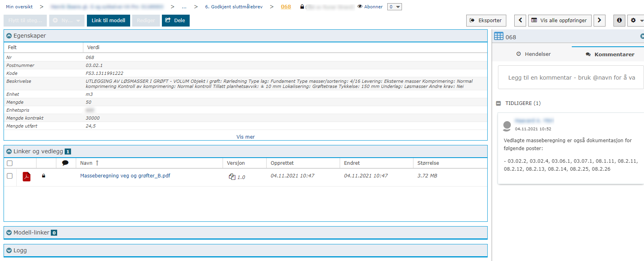Screen dimensions: 644x261
Task: Expand the Modell-linker section
Action: (9, 233)
